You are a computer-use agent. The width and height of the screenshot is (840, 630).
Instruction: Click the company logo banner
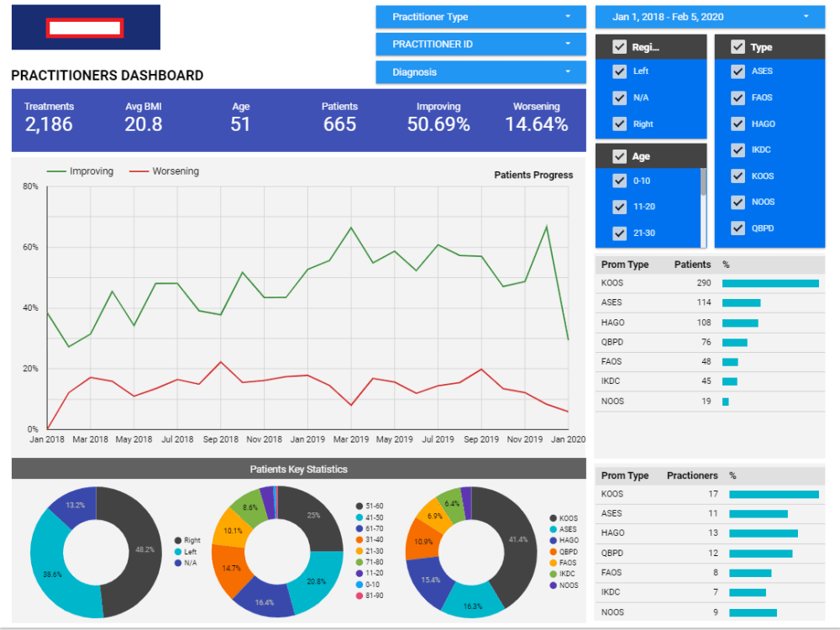pyautogui.click(x=86, y=28)
